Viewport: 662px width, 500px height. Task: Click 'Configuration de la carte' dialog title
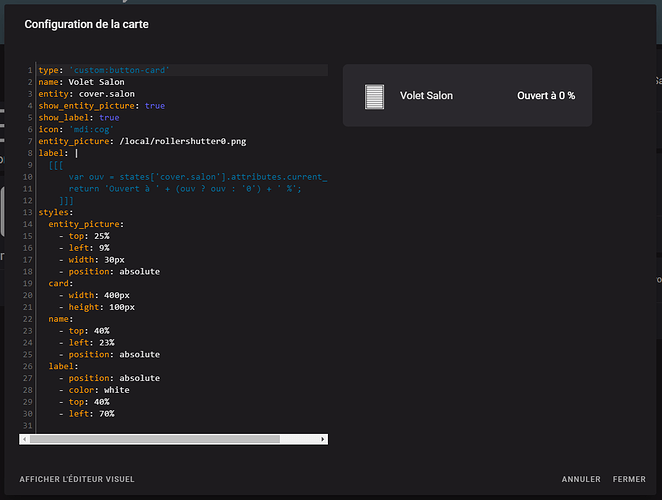87,24
